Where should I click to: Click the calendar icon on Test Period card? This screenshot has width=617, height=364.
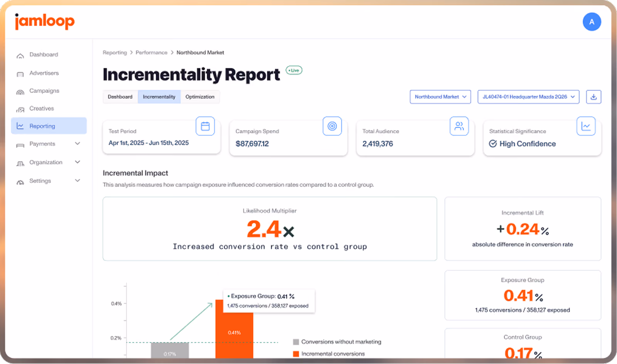pos(205,126)
